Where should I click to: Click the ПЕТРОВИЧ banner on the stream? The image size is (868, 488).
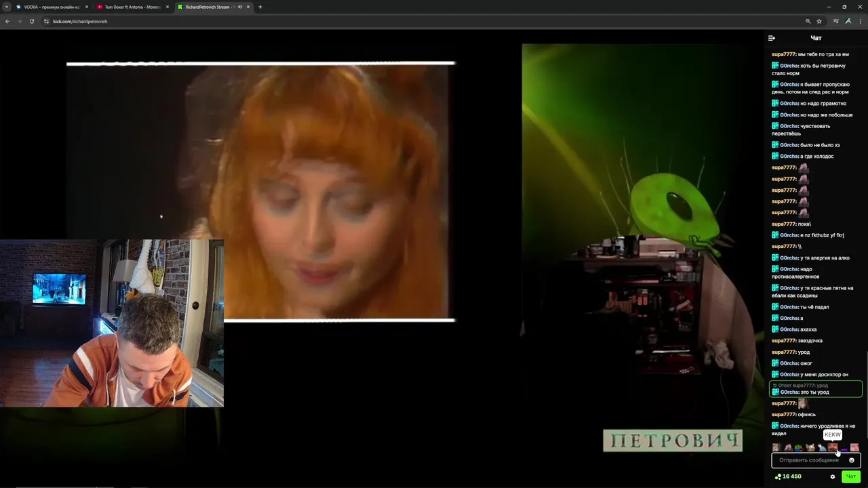[673, 441]
